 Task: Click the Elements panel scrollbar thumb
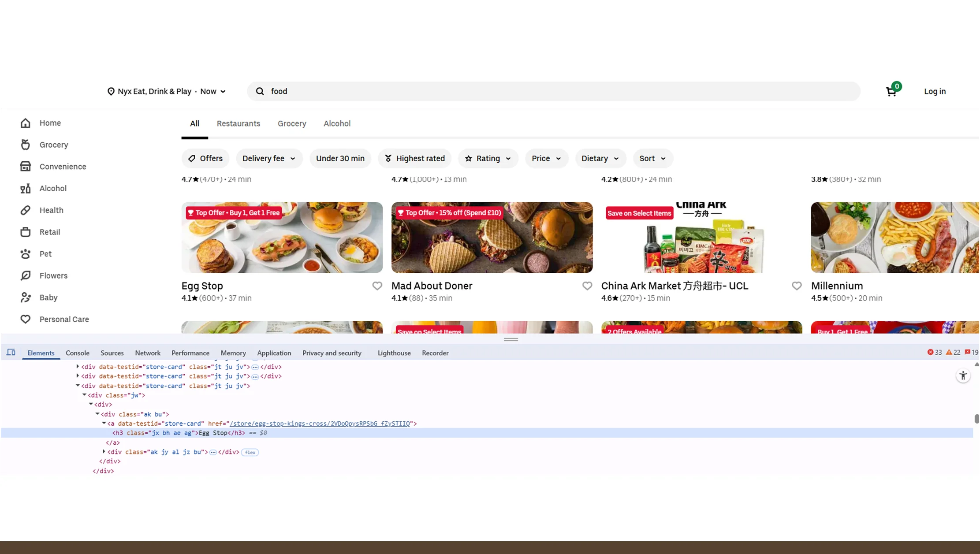pos(976,419)
